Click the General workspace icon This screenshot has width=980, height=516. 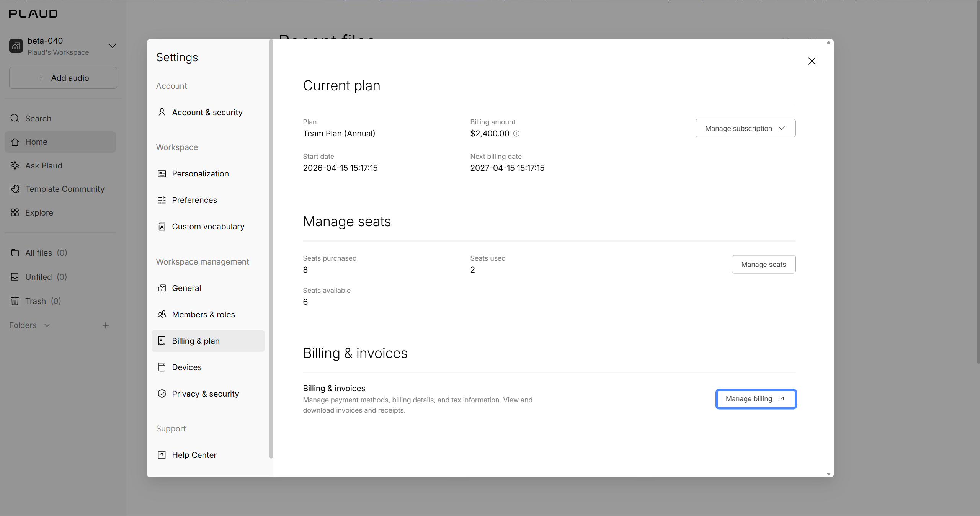[x=162, y=288]
